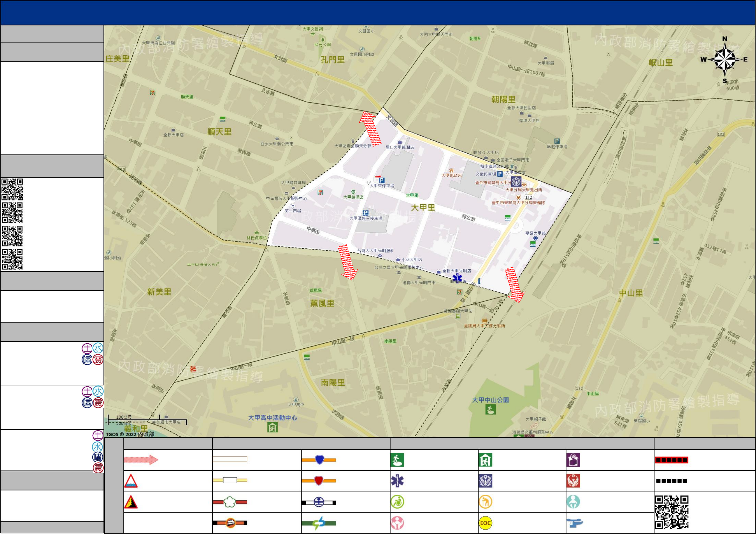Screen dimensions: 756x534
Task: Click the blue shield on orange line symbol
Action: pyautogui.click(x=319, y=460)
